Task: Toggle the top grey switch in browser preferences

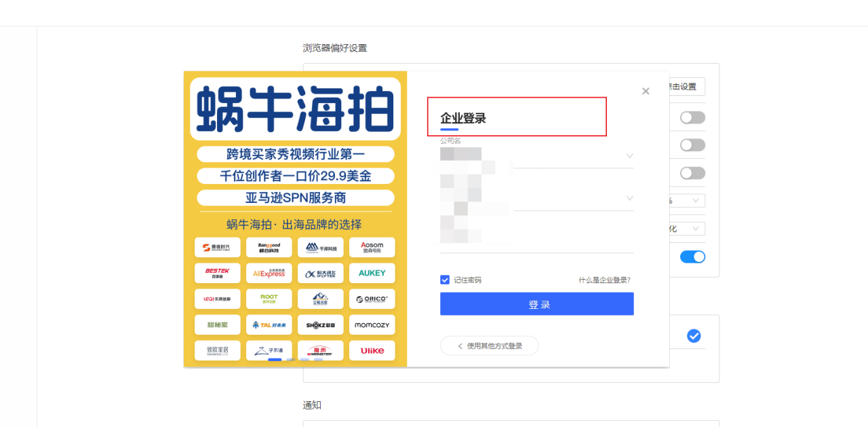Action: click(692, 117)
